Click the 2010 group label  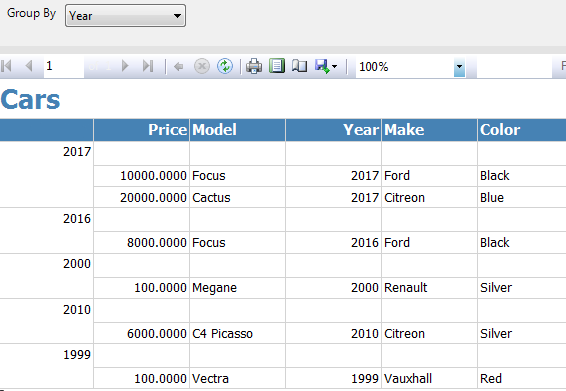(x=77, y=310)
